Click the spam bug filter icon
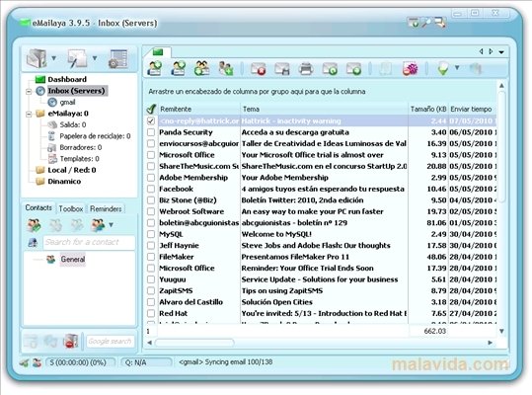Screen dimensions: 532x395 (x=411, y=69)
